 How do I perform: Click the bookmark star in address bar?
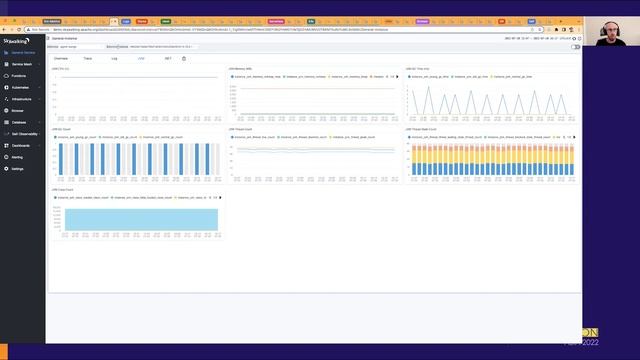(532, 29)
